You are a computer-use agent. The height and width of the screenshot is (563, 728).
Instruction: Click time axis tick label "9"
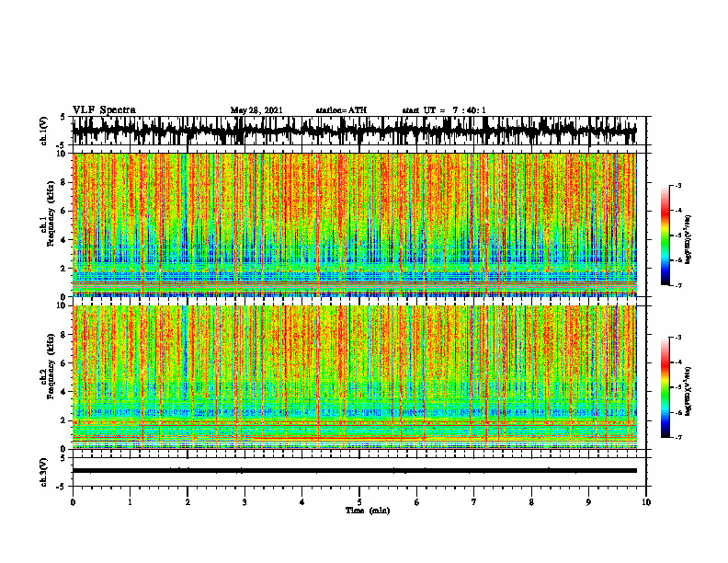(588, 502)
